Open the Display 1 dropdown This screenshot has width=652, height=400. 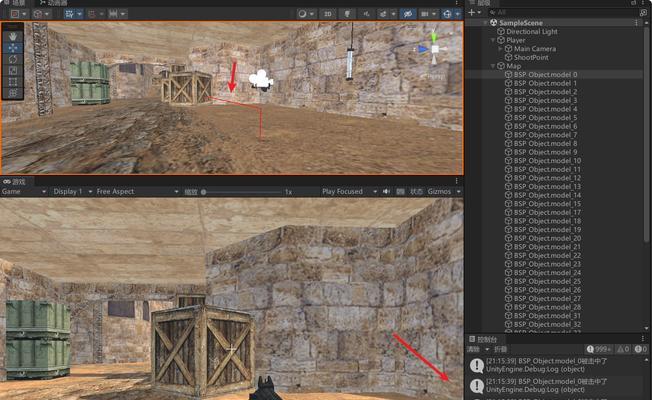(x=72, y=192)
